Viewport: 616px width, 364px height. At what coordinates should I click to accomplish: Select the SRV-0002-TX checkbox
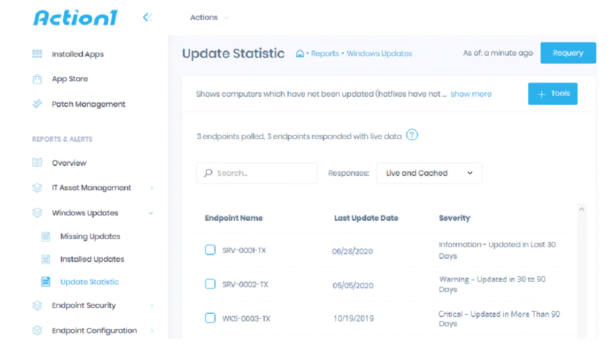pyautogui.click(x=210, y=284)
